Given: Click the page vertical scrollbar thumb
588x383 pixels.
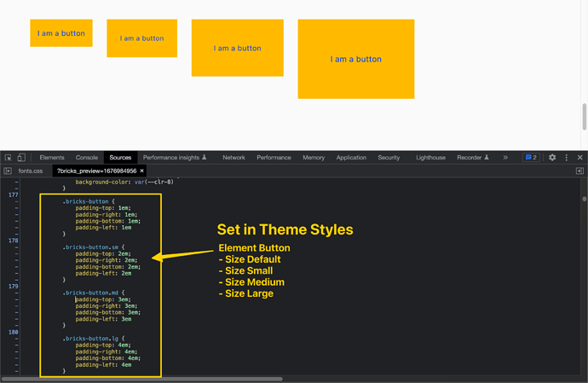Looking at the screenshot, I should tap(585, 116).
